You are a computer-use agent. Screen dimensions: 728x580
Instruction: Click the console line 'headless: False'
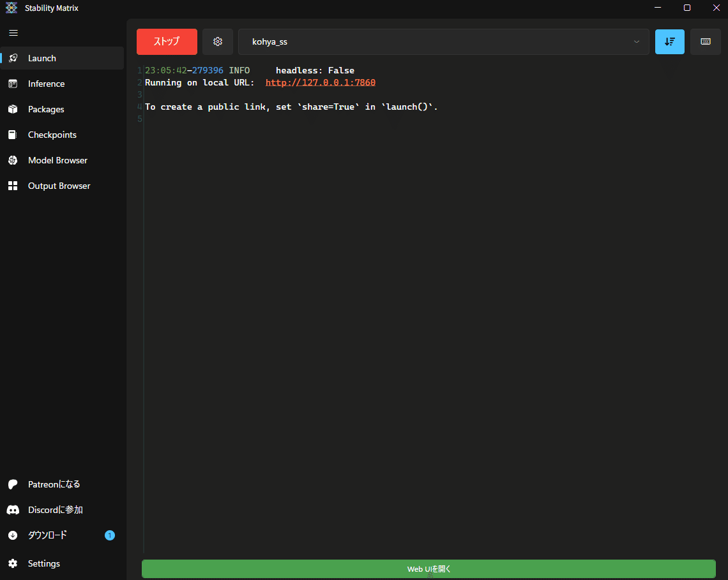(315, 71)
